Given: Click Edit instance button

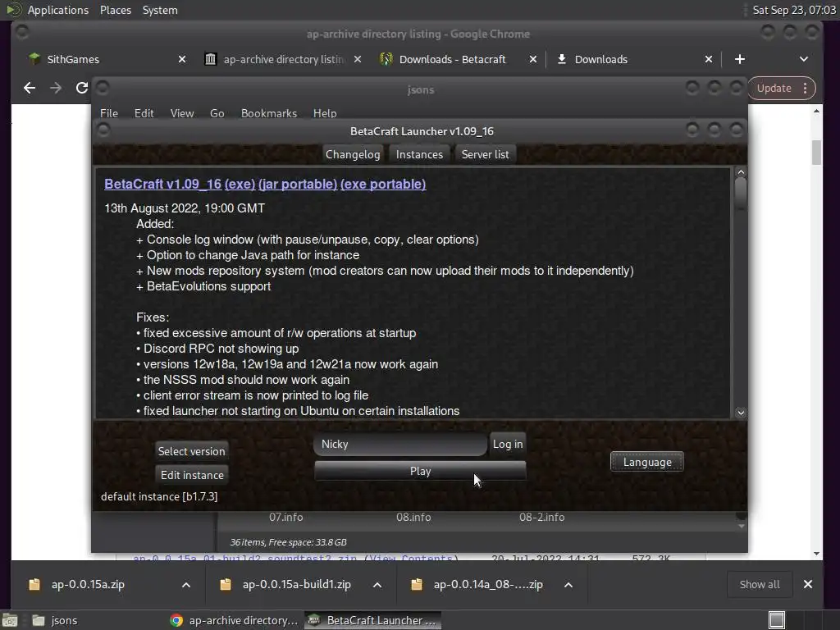Looking at the screenshot, I should click(192, 475).
